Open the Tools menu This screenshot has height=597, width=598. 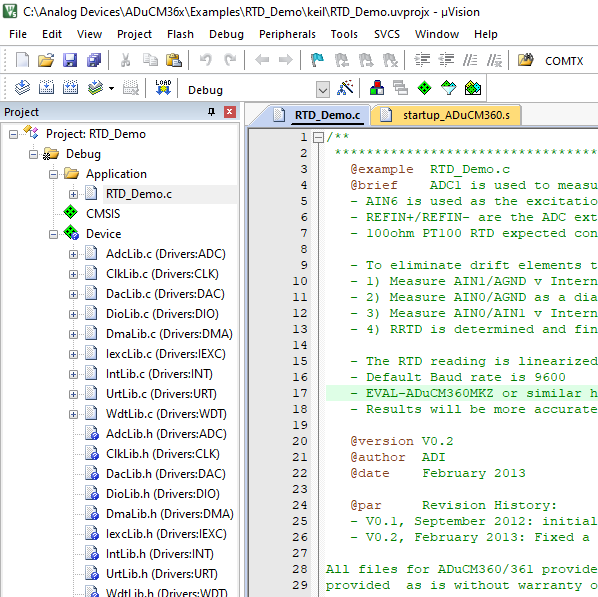coord(344,34)
